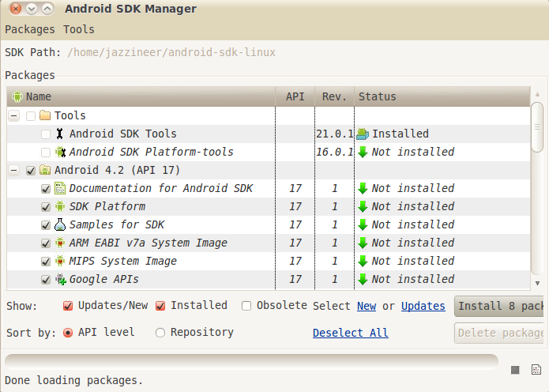Minimize the Android SDK Manager window
The image size is (549, 392).
[x=32, y=9]
